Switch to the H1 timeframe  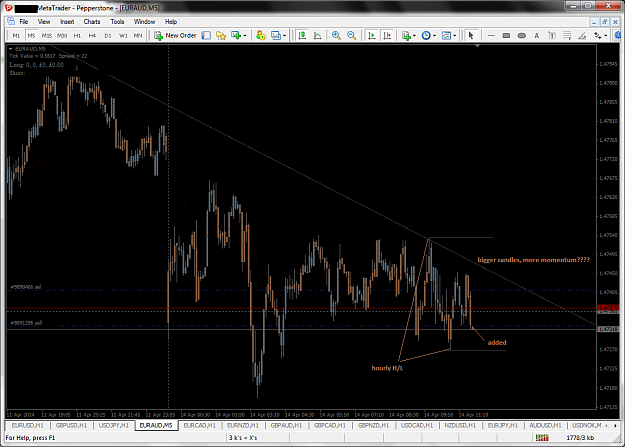[x=77, y=35]
